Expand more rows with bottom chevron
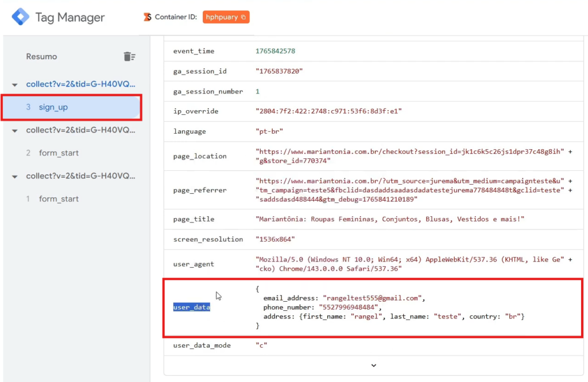The width and height of the screenshot is (588, 382). click(x=373, y=365)
